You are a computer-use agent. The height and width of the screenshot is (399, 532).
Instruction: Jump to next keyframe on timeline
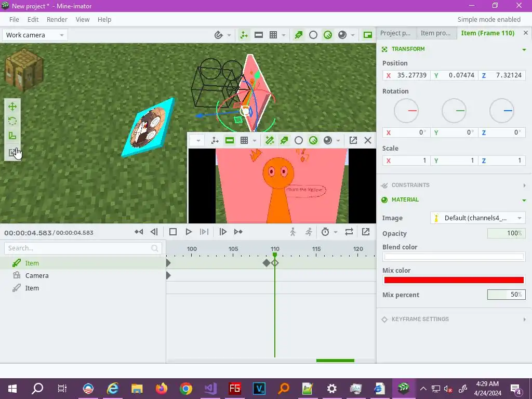tap(238, 232)
